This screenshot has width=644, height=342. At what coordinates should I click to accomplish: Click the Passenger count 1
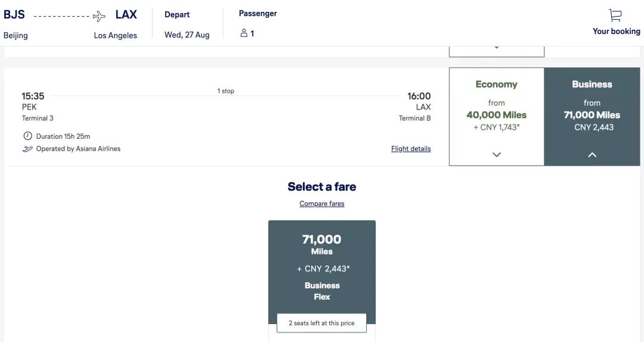(252, 33)
